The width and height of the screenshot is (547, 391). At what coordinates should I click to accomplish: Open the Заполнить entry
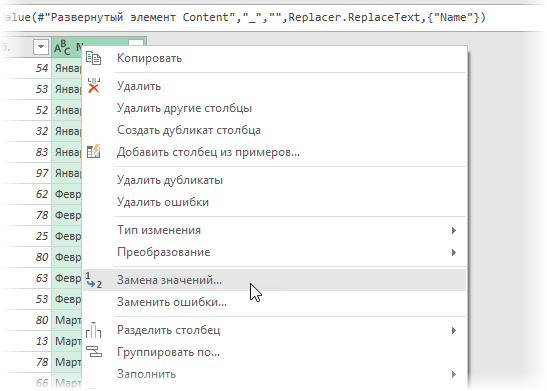click(275, 374)
